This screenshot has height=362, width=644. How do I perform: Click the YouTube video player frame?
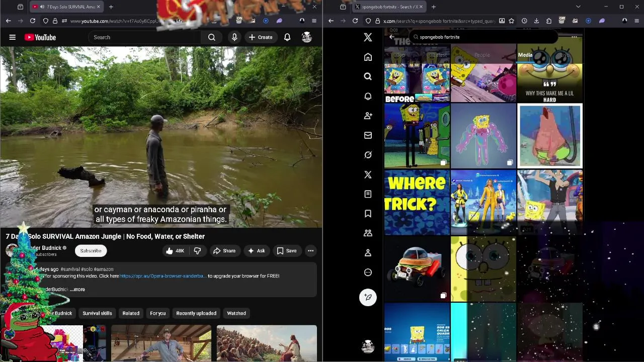click(x=161, y=137)
